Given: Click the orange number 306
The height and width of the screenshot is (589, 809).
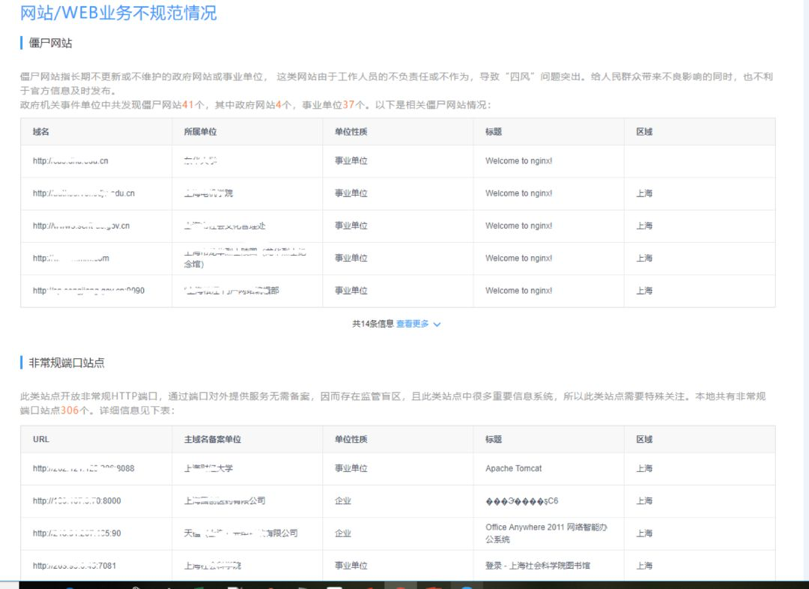Looking at the screenshot, I should point(70,411).
